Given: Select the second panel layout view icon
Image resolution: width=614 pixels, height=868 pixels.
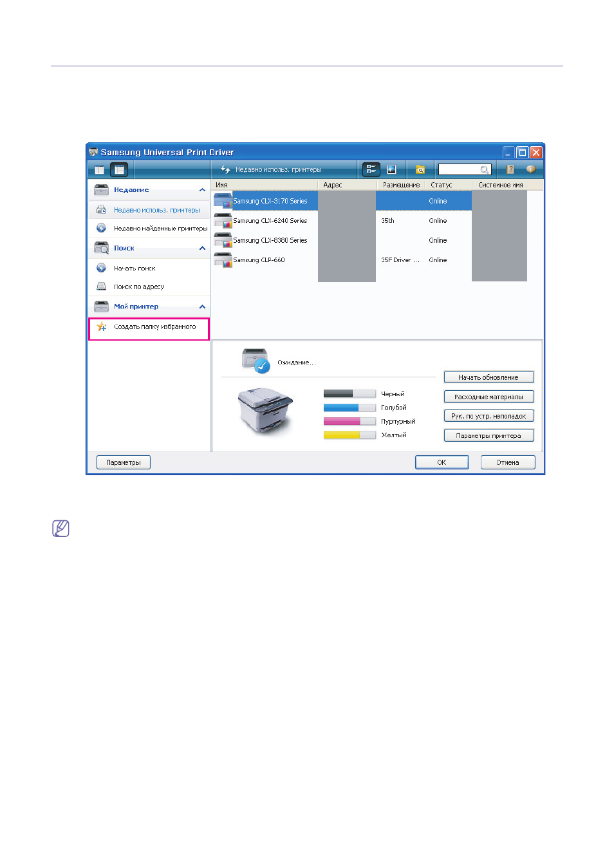Looking at the screenshot, I should [119, 170].
